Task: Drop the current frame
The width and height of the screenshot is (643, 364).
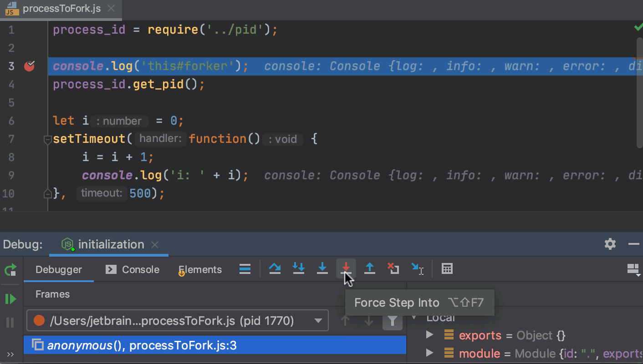Action: click(393, 269)
